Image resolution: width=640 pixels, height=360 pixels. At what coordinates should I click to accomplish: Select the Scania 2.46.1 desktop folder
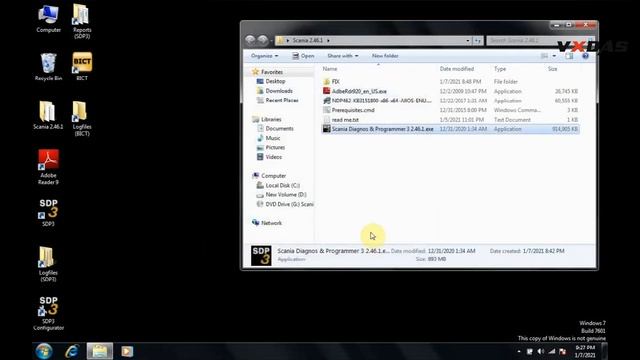click(48, 115)
